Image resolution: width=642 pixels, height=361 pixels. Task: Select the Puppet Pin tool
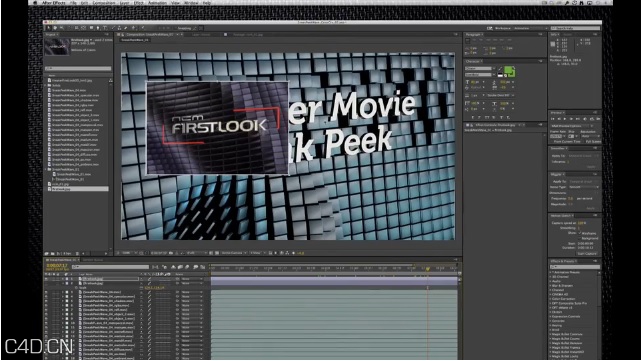(142, 28)
